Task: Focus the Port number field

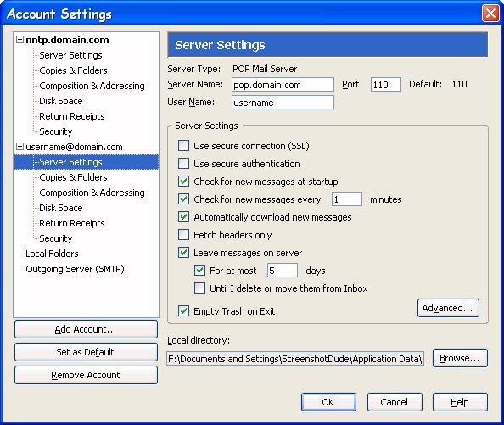Action: point(386,85)
